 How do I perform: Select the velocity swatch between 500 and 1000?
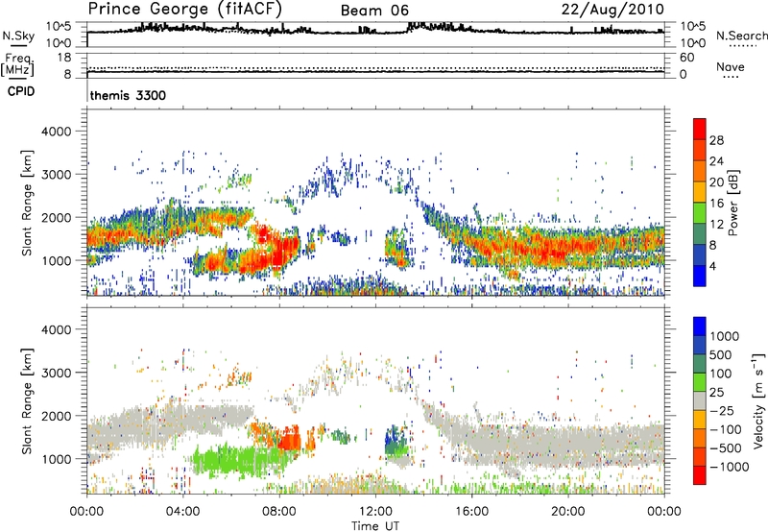coord(700,345)
